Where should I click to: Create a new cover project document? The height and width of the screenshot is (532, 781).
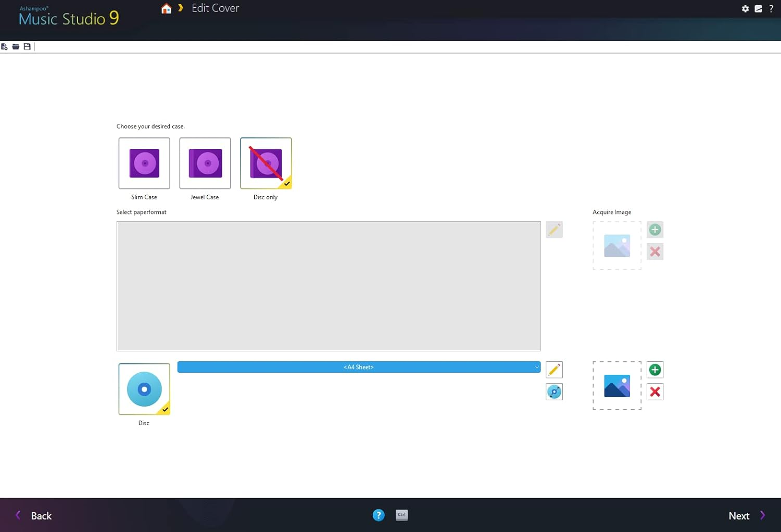4,46
